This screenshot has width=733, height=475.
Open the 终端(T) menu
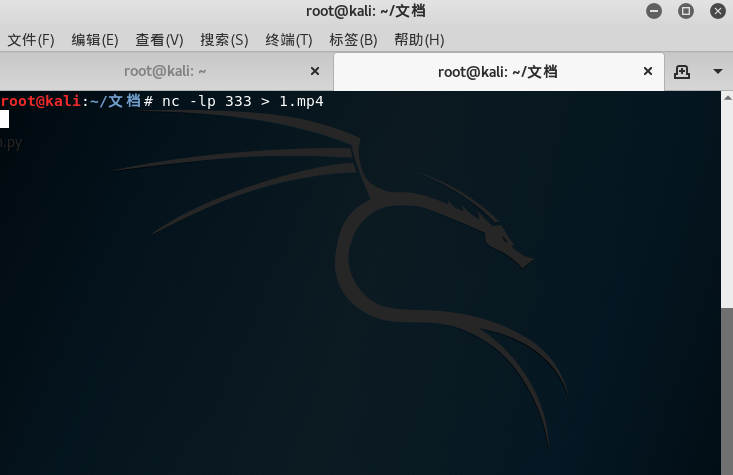[289, 40]
